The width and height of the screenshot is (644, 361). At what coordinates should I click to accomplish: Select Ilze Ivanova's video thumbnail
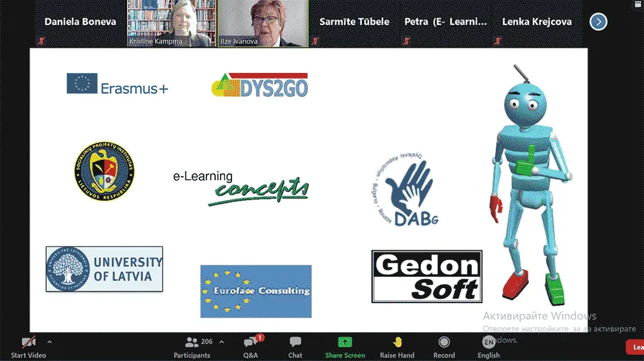(263, 23)
